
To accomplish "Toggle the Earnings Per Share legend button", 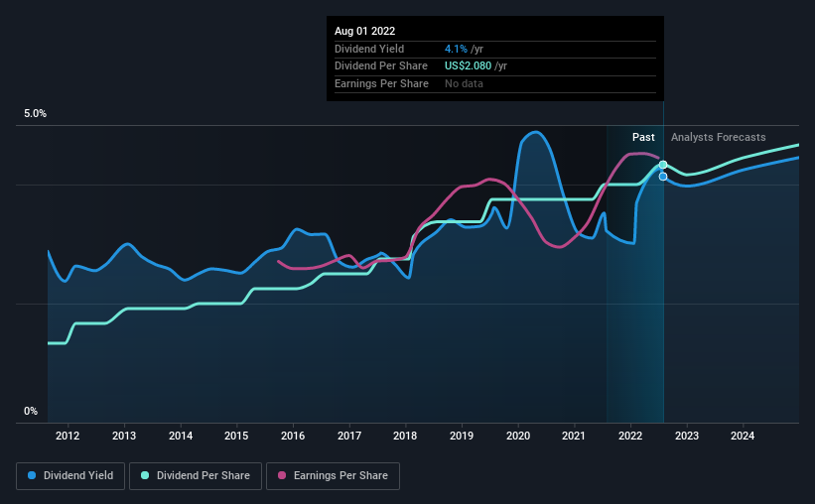I will (333, 476).
